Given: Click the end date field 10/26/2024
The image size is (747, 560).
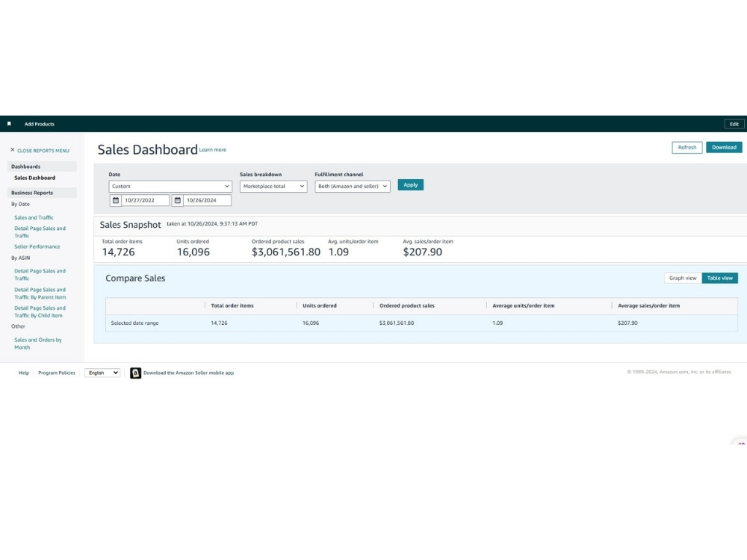Looking at the screenshot, I should (x=207, y=200).
